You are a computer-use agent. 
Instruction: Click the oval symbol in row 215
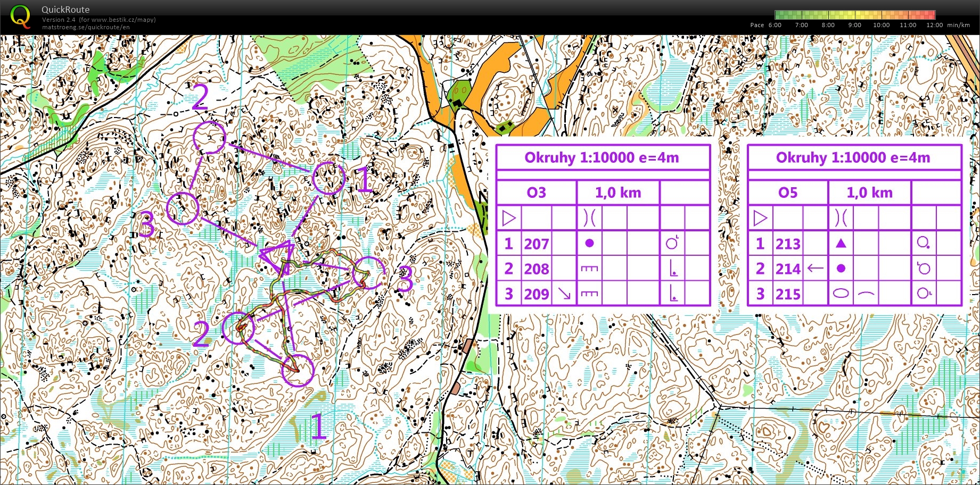click(841, 294)
